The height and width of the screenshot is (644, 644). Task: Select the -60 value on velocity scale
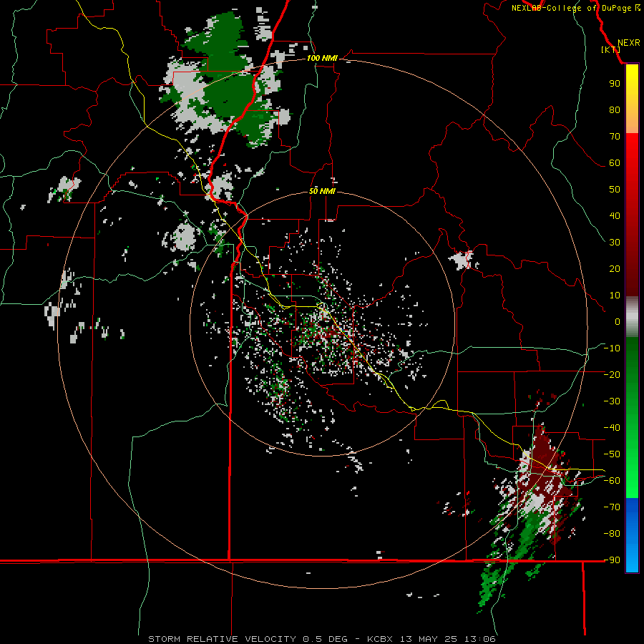pyautogui.click(x=612, y=481)
